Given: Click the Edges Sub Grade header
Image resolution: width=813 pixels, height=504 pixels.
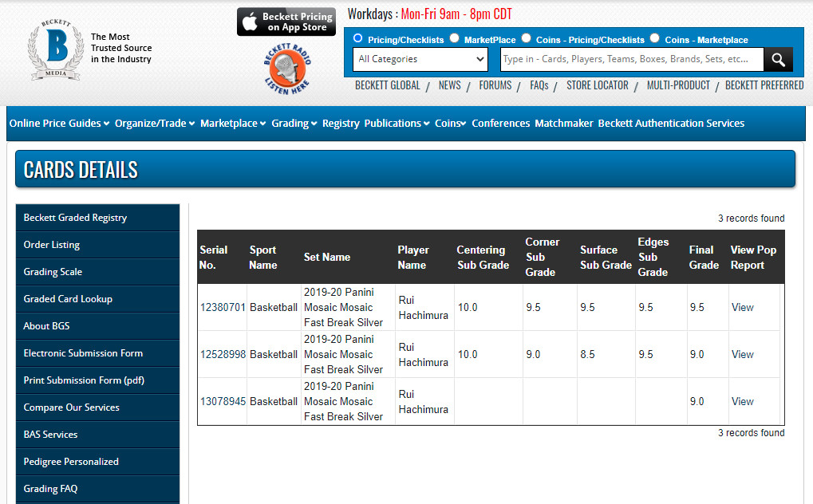Looking at the screenshot, I should click(653, 258).
